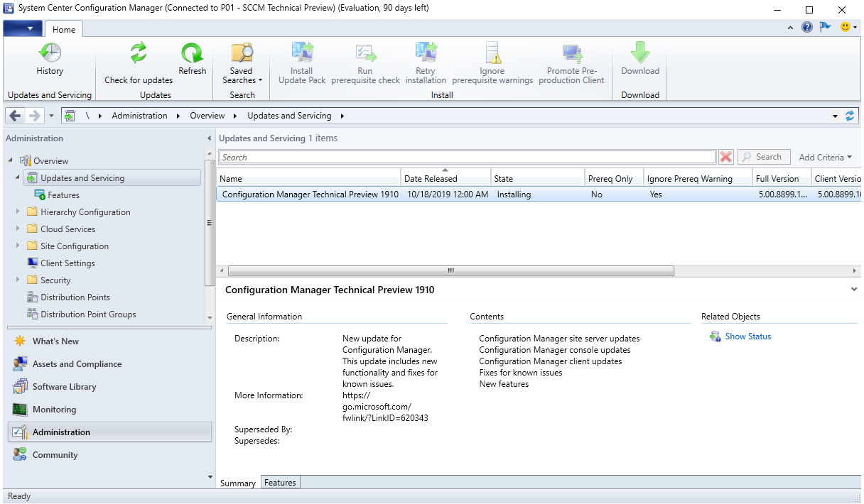
Task: Switch to the Features tab
Action: [280, 483]
